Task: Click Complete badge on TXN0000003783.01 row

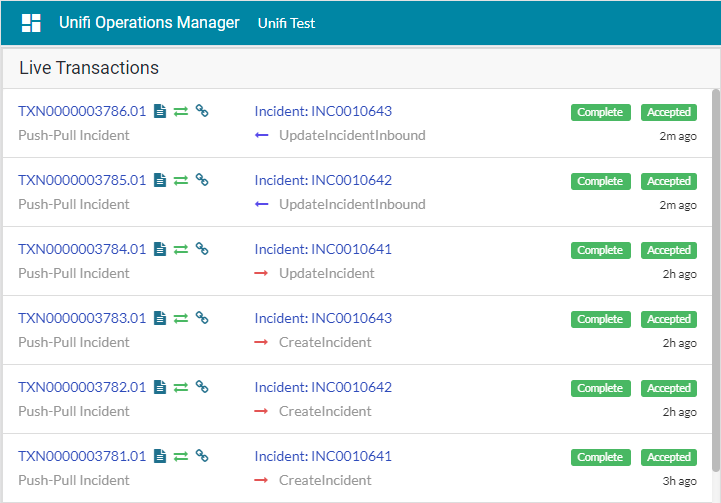Action: (x=600, y=319)
